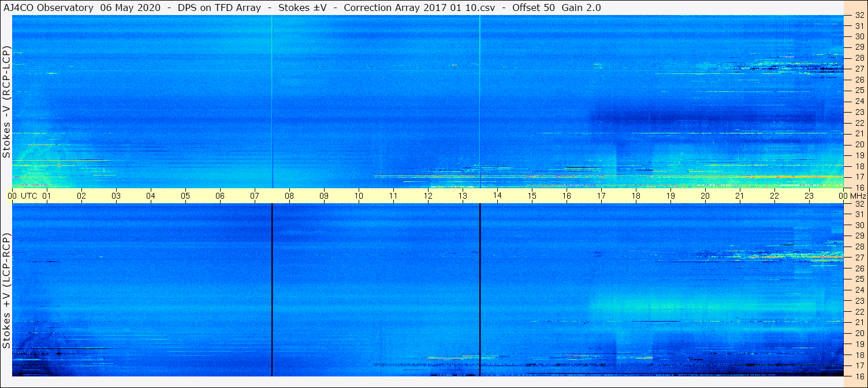
Task: Select hour 21 on the UTC time axis
Action: (x=740, y=196)
